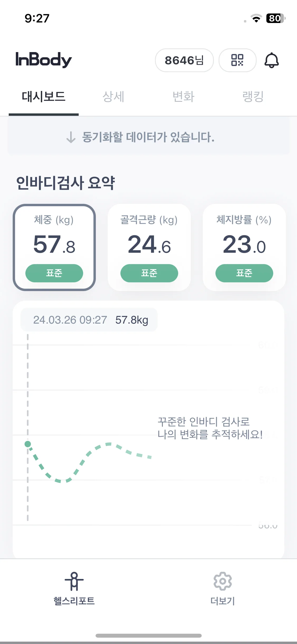
Task: Tap the InBody logo
Action: [44, 60]
